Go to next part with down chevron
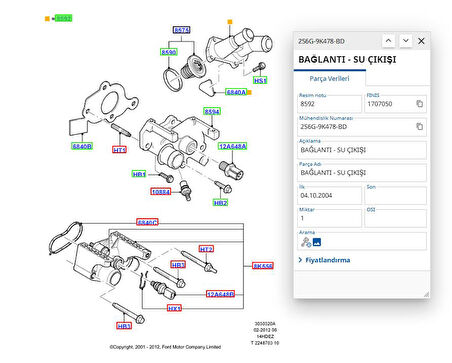This screenshot has height=363, width=452. (406, 41)
